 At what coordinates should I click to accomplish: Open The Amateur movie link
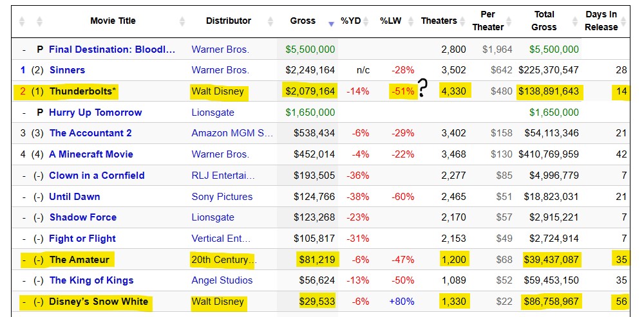click(80, 260)
